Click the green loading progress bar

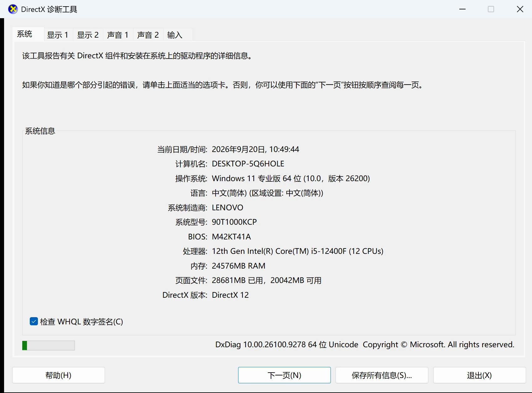[x=49, y=345]
